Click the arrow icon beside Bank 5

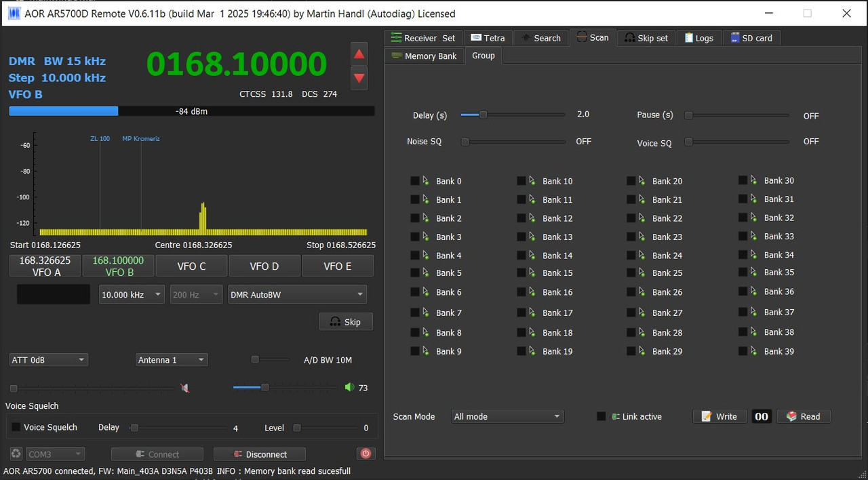pyautogui.click(x=426, y=273)
